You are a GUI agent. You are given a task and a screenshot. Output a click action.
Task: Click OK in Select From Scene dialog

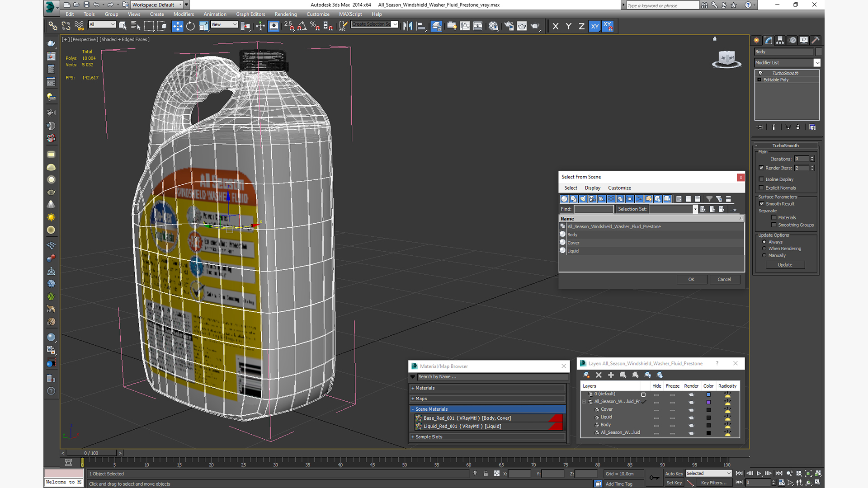[691, 279]
